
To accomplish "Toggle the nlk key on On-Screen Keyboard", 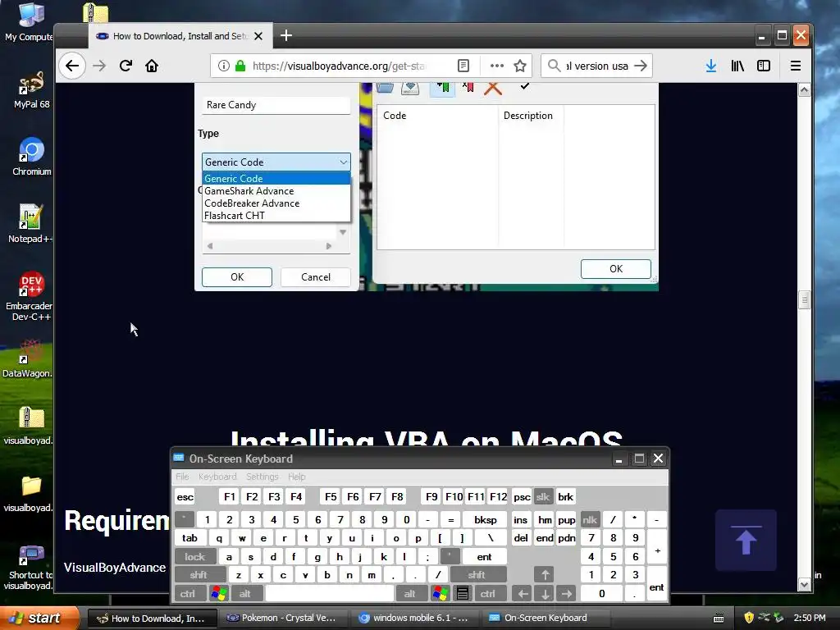I will click(590, 519).
